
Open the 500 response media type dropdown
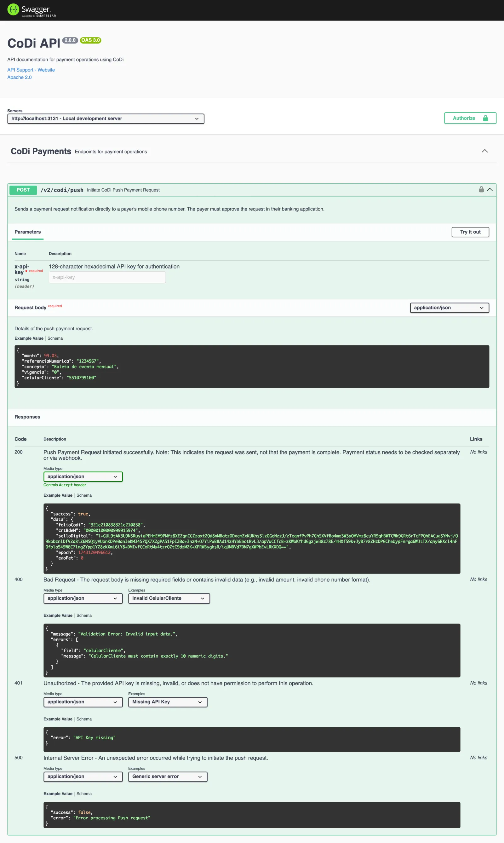83,777
